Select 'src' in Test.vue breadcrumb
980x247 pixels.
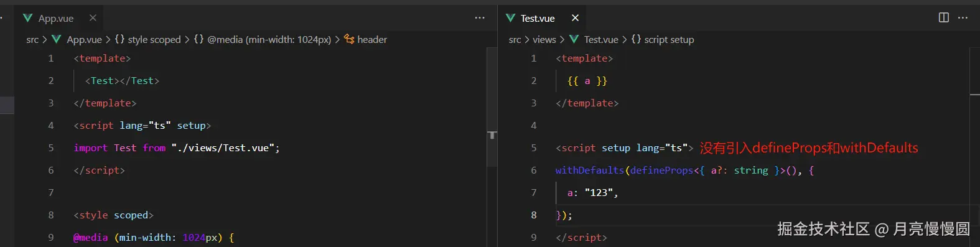pyautogui.click(x=515, y=40)
